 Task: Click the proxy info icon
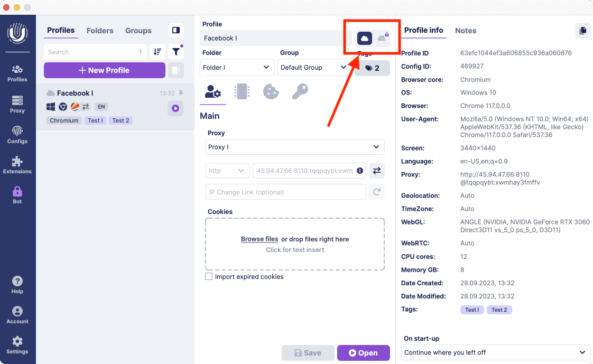click(x=360, y=171)
